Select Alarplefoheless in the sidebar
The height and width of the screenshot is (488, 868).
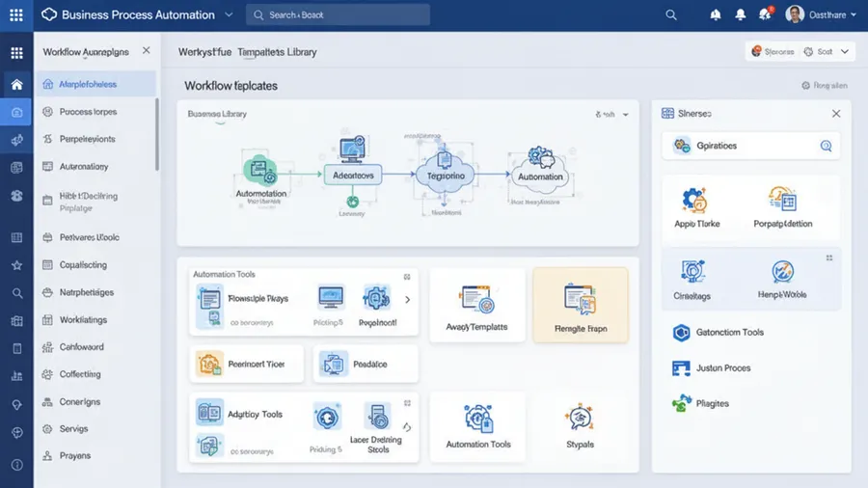[95, 84]
